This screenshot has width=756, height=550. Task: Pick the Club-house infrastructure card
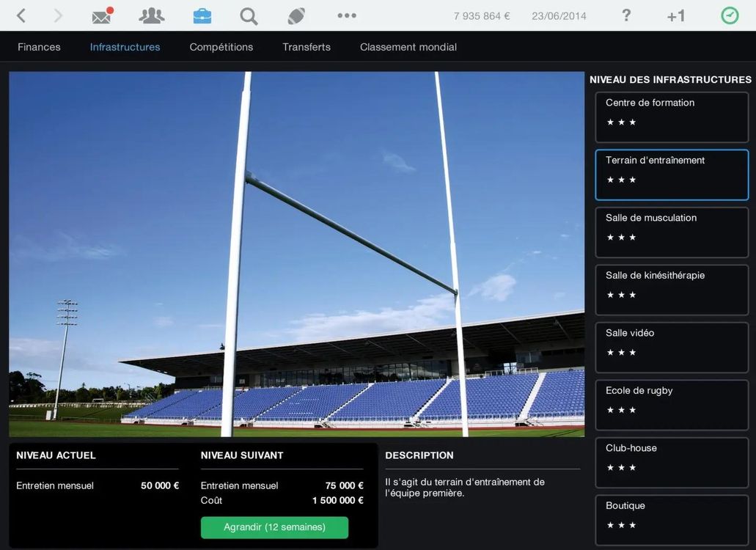(x=672, y=463)
